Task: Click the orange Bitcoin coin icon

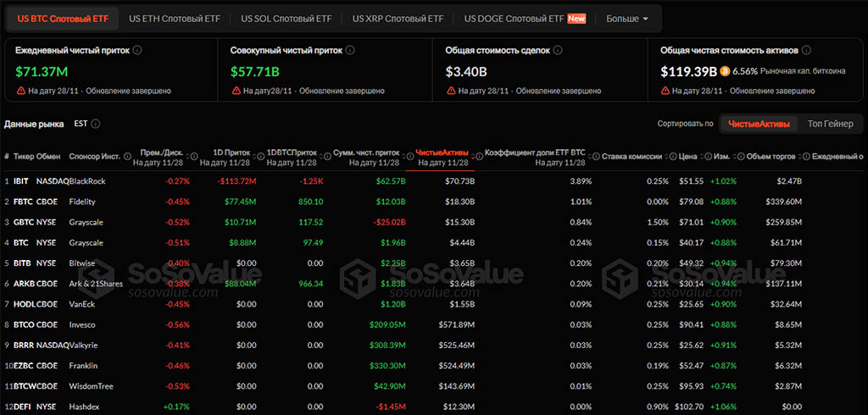Action: (726, 71)
